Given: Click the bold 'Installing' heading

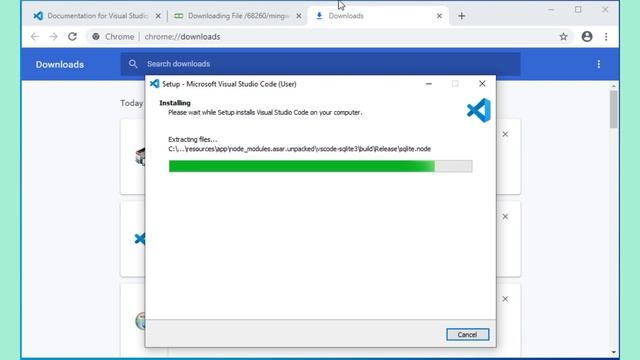Looking at the screenshot, I should (x=175, y=103).
